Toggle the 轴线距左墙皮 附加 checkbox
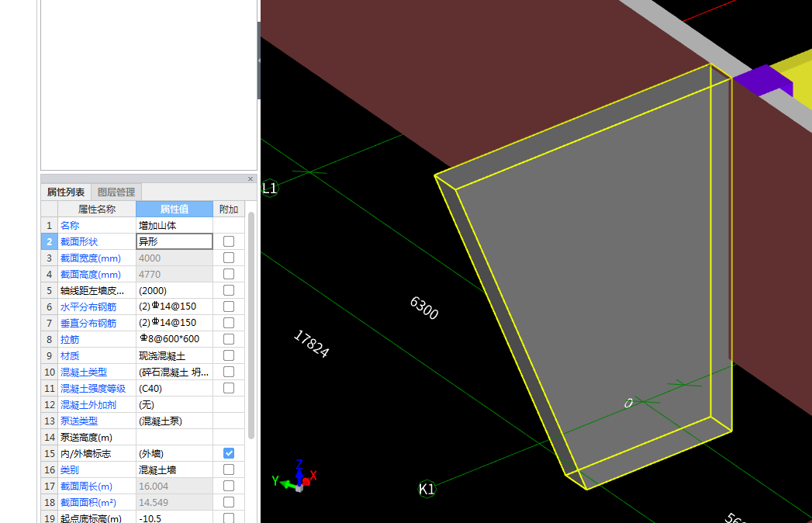 pyautogui.click(x=228, y=290)
